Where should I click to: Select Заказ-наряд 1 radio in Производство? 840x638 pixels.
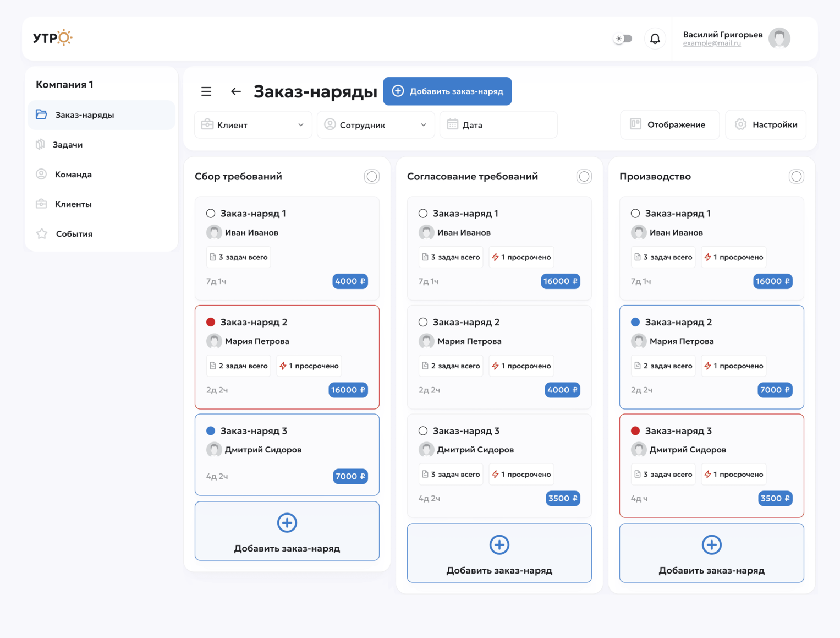(x=635, y=214)
